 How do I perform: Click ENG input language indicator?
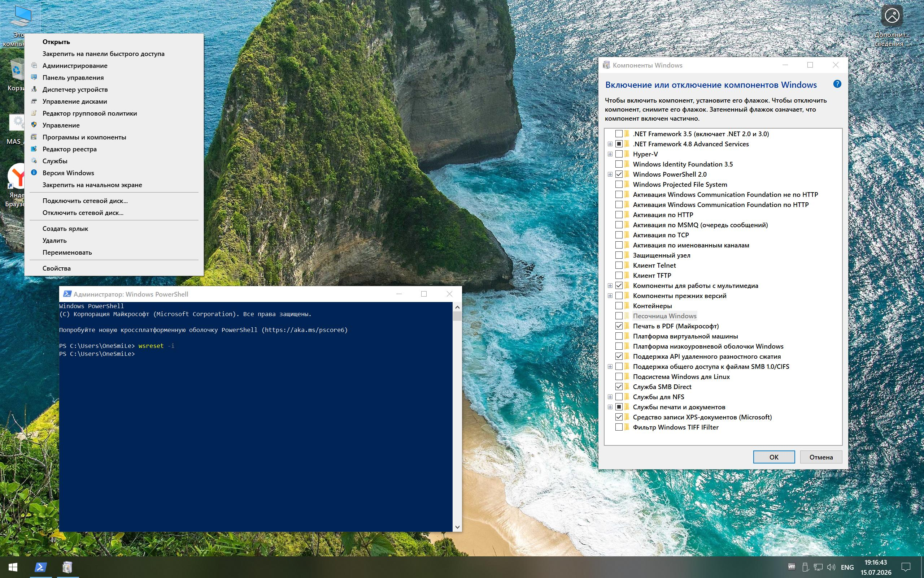(x=847, y=567)
